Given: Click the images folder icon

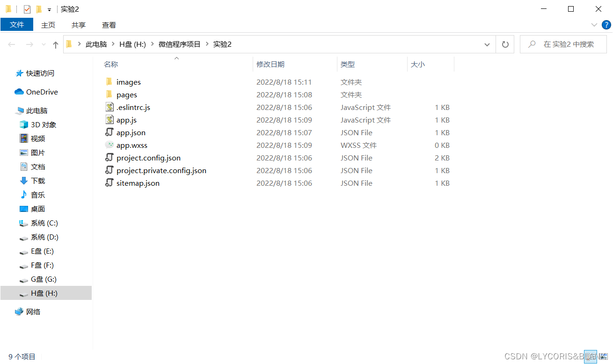Looking at the screenshot, I should [109, 82].
